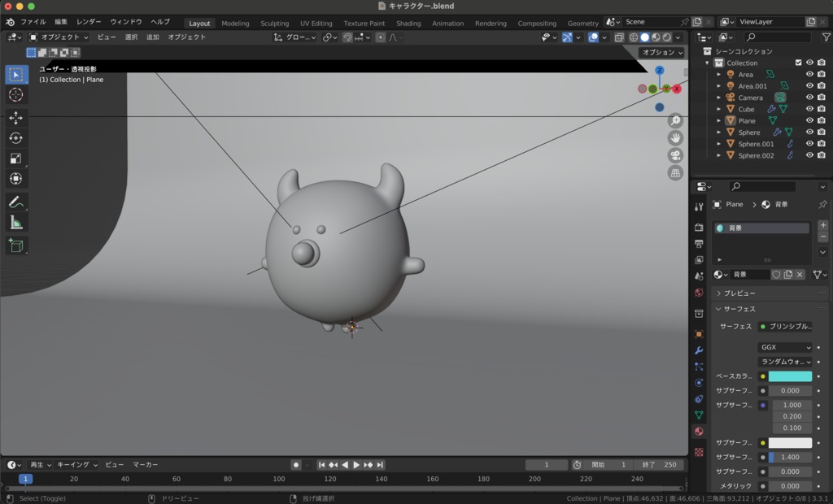This screenshot has width=833, height=504.
Task: Open the Modifier properties wrench icon
Action: [700, 350]
